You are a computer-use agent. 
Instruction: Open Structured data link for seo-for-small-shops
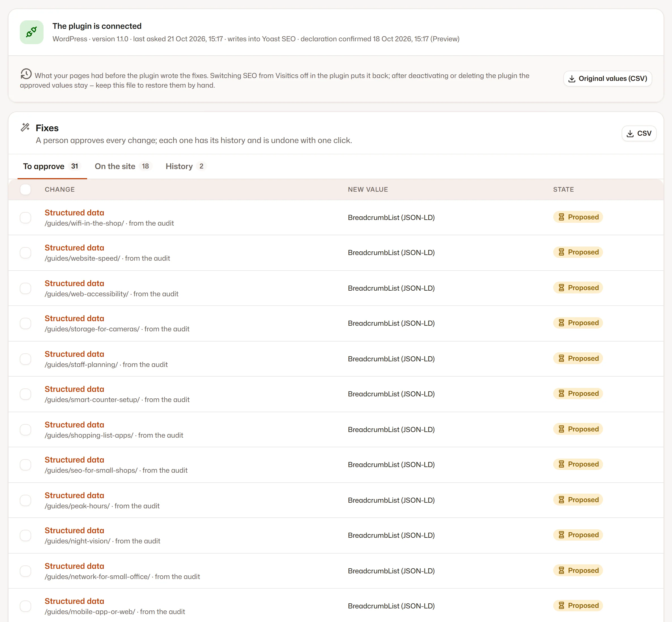pyautogui.click(x=74, y=460)
